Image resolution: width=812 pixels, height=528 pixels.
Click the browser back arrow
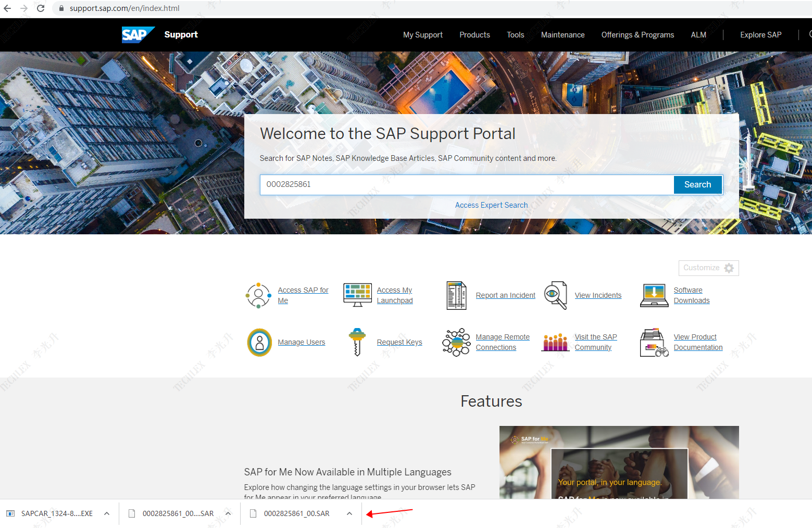coord(7,8)
